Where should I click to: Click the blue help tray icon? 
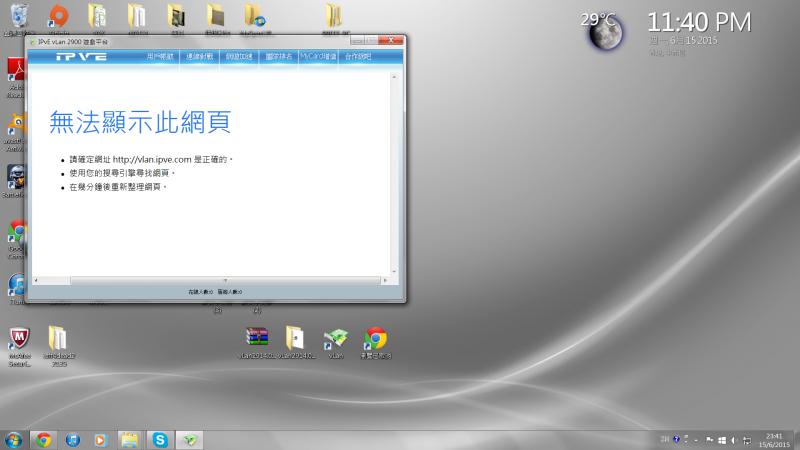pos(677,439)
